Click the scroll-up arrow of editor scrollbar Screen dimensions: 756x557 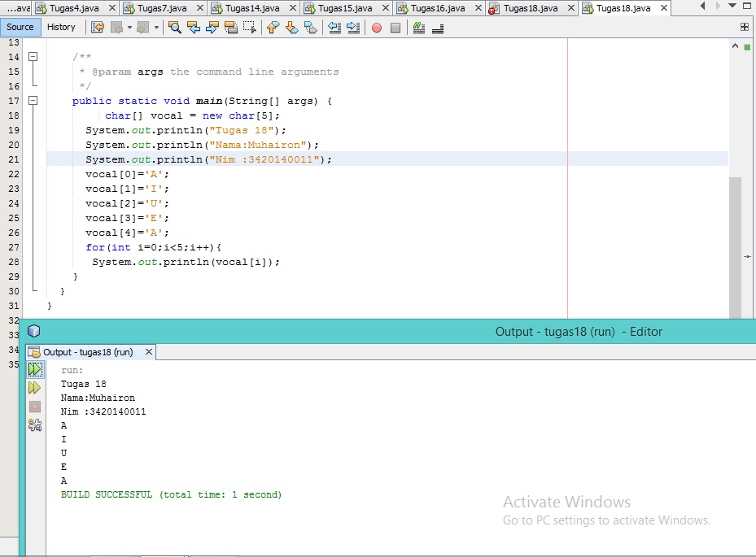[735, 46]
